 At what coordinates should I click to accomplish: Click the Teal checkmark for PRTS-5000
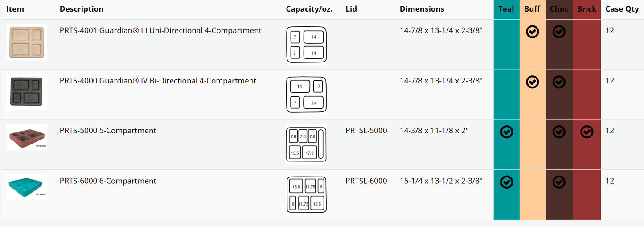506,132
